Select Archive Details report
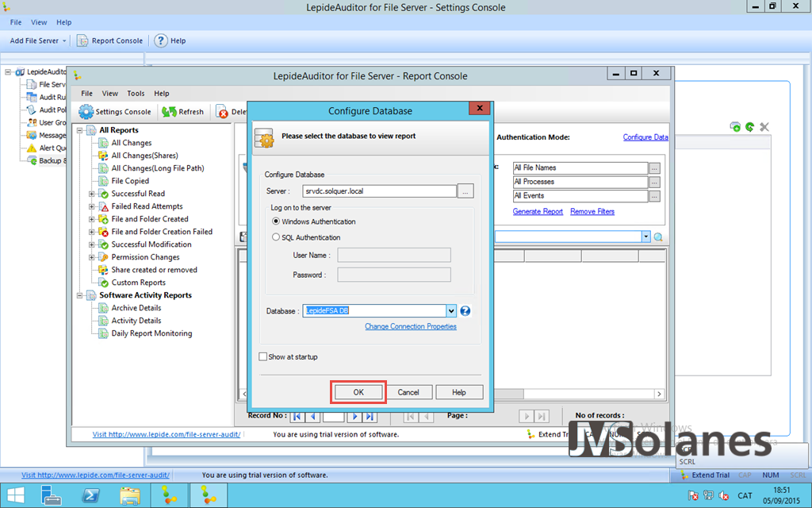The height and width of the screenshot is (508, 812). click(136, 308)
